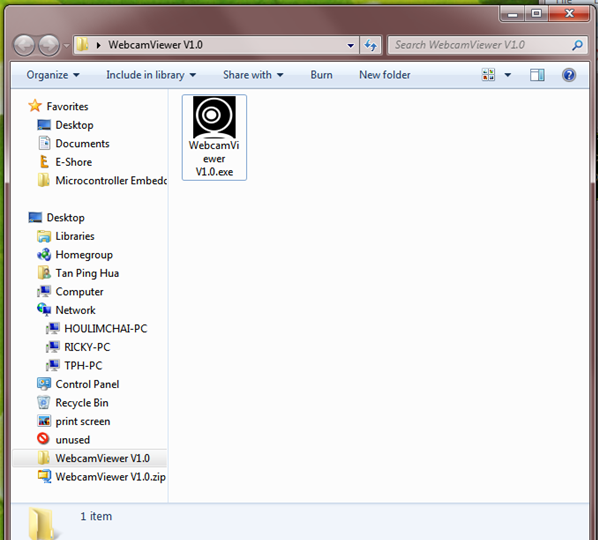This screenshot has width=598, height=540.
Task: Open the Organize menu
Action: click(53, 75)
